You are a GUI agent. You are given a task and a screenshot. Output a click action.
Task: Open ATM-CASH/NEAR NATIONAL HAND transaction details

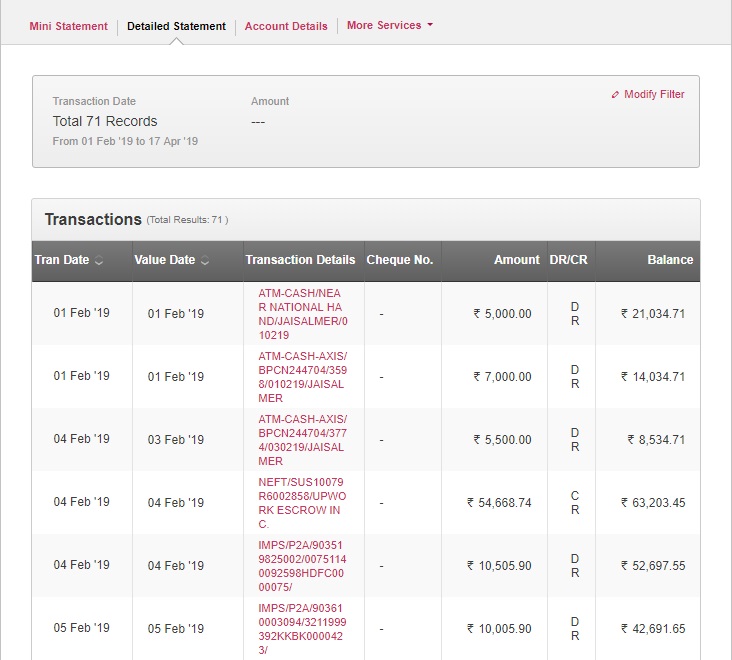(x=302, y=313)
